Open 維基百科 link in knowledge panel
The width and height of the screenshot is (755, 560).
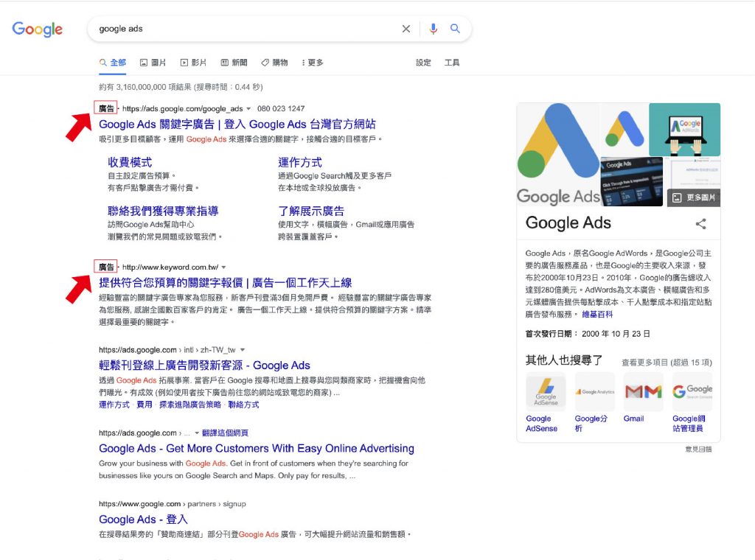point(597,314)
